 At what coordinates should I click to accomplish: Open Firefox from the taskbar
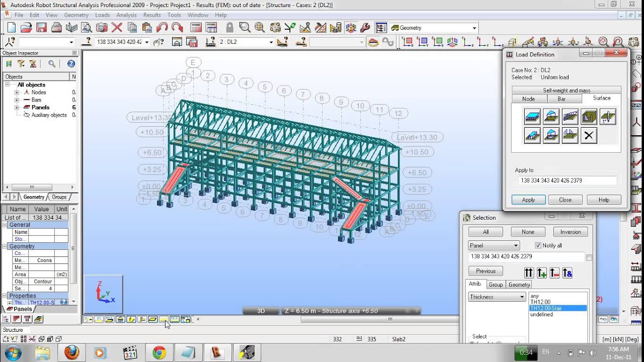click(x=71, y=352)
